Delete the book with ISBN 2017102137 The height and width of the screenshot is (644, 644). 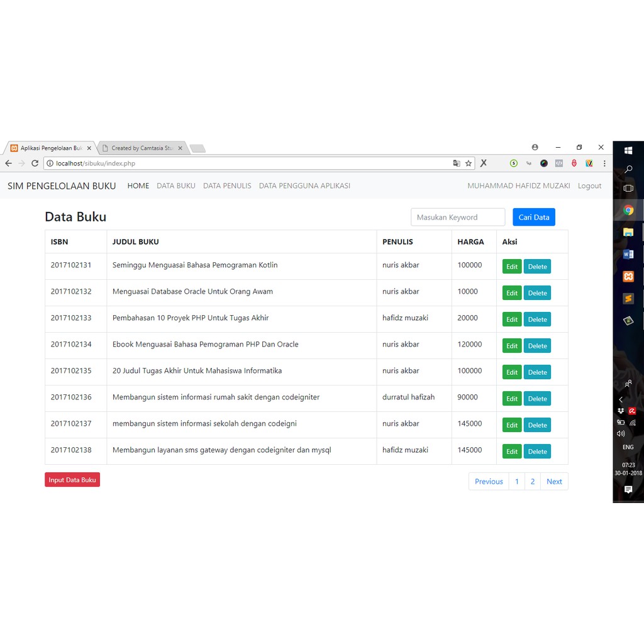click(537, 425)
